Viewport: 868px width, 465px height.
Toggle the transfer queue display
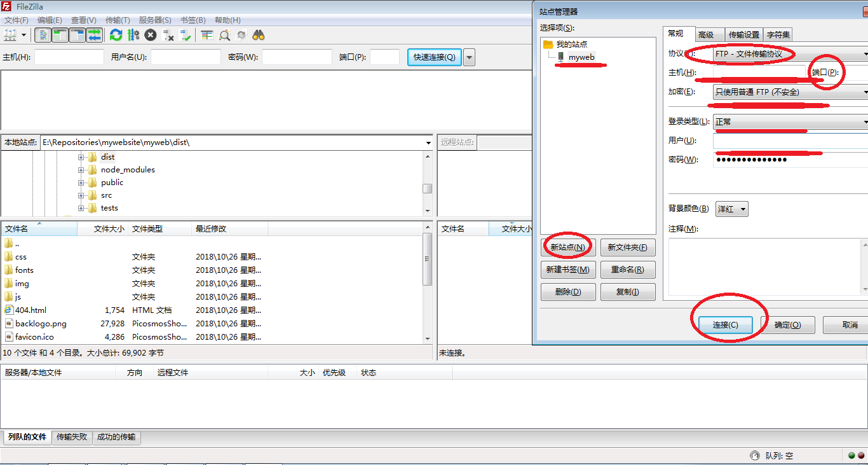95,35
